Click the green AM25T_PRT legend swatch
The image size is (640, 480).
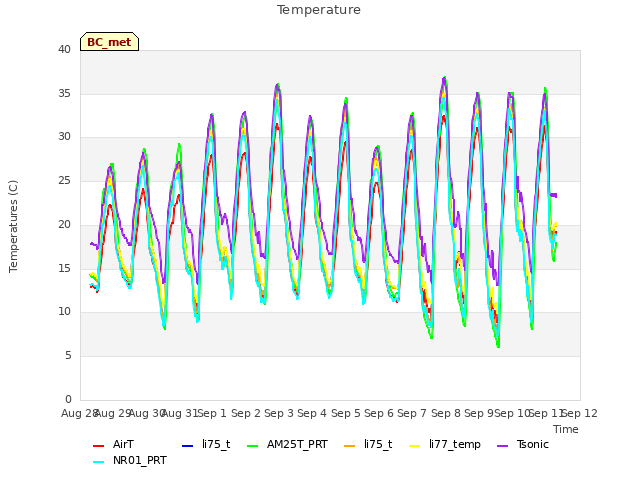click(x=253, y=445)
